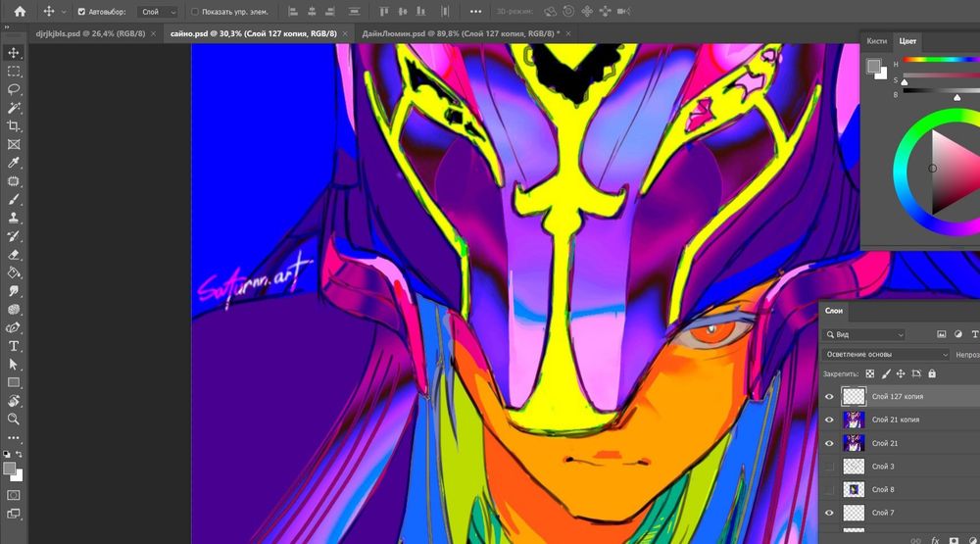Screen dimensions: 980x544
Task: Click foreground color swatch in left toolbar
Action: pos(10,469)
